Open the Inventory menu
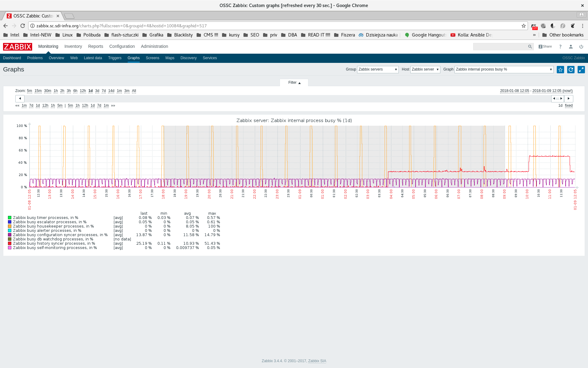This screenshot has width=588, height=368. (x=73, y=46)
